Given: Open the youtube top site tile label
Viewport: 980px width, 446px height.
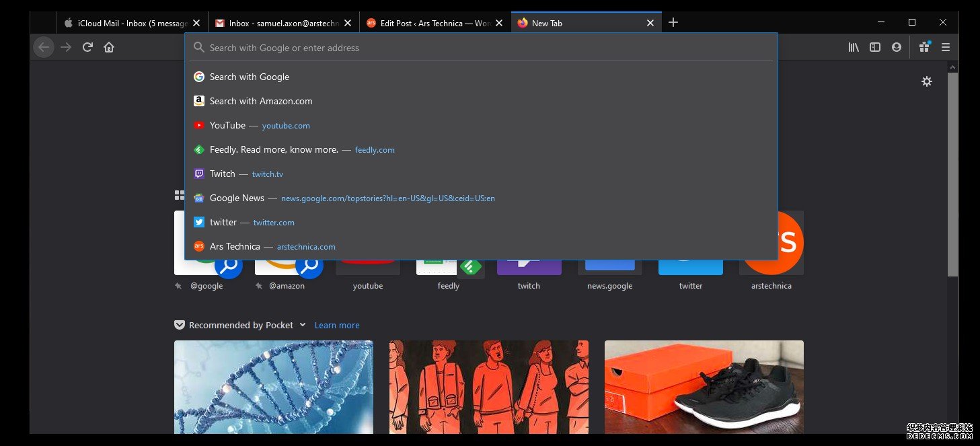Looking at the screenshot, I should 368,286.
